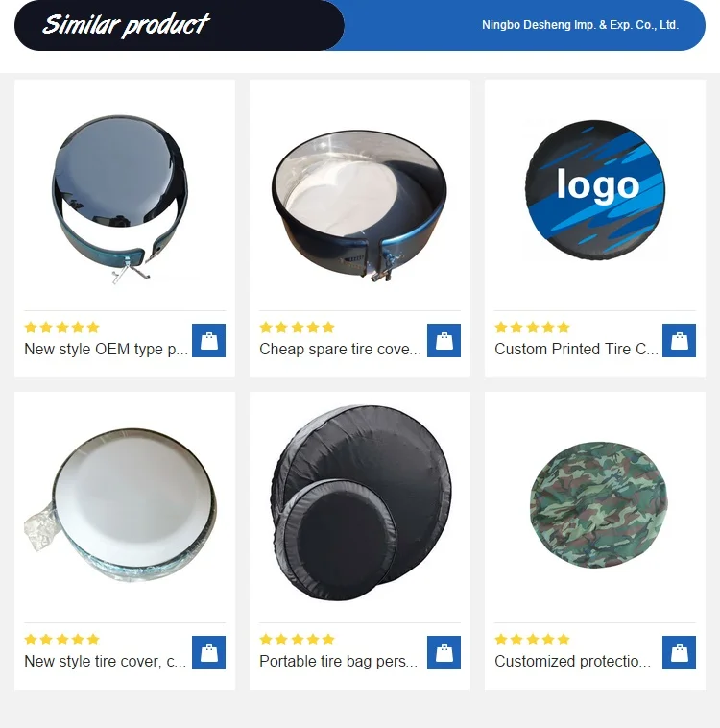
Task: Open 'New style tire cover, c...' product title
Action: click(x=105, y=661)
